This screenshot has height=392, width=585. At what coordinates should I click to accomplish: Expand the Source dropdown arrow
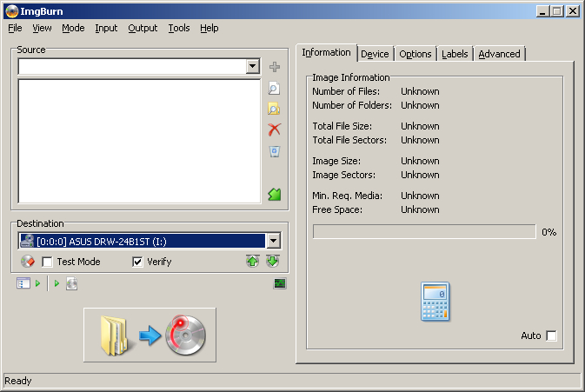(253, 66)
